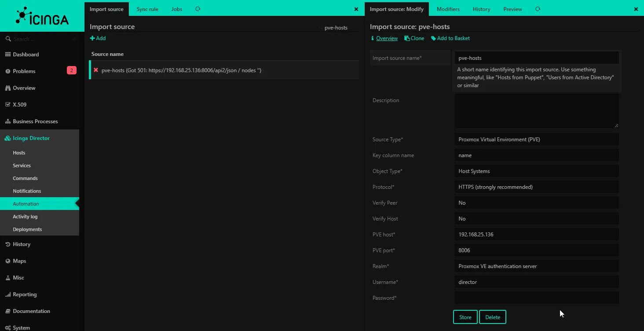Click the Password field

pos(537,298)
